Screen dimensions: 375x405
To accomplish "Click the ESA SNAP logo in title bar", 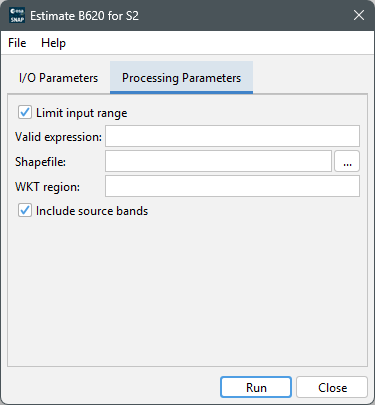I will point(17,15).
